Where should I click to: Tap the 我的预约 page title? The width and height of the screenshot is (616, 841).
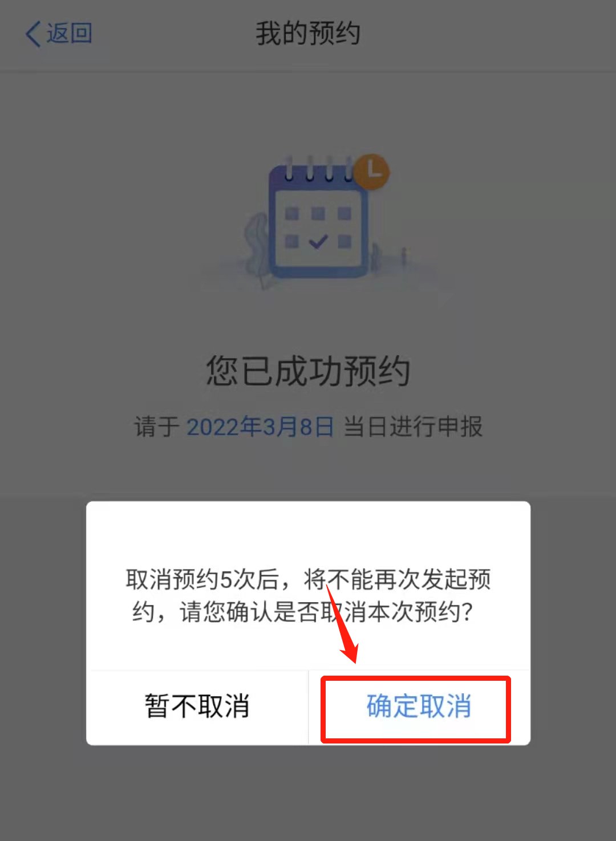(307, 33)
